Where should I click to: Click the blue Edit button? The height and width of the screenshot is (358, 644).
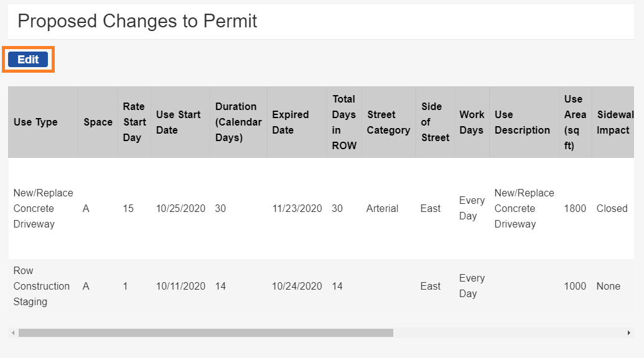(x=28, y=60)
